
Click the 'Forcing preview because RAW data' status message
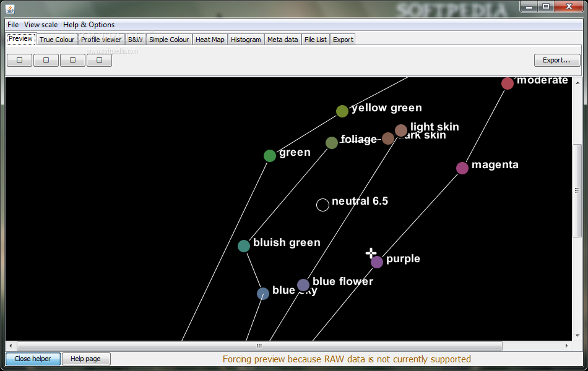pos(347,359)
